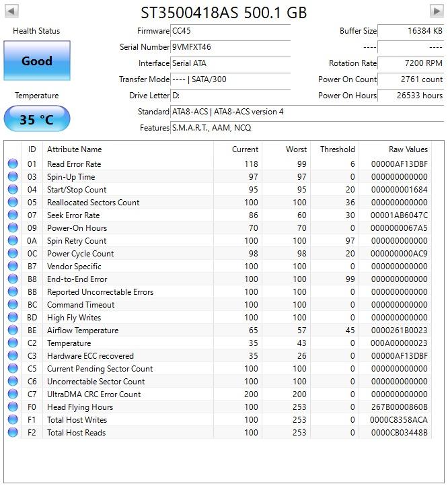Click the Airflow Temperature attribute name

83,330
